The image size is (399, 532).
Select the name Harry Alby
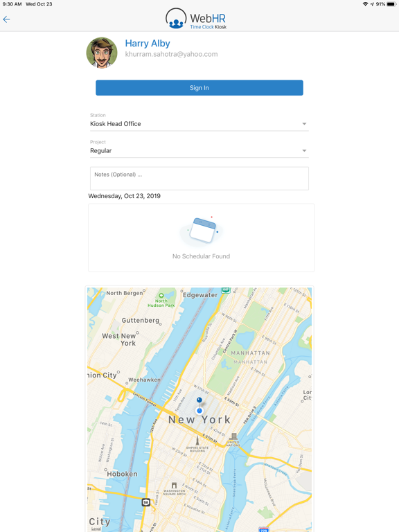pyautogui.click(x=148, y=44)
